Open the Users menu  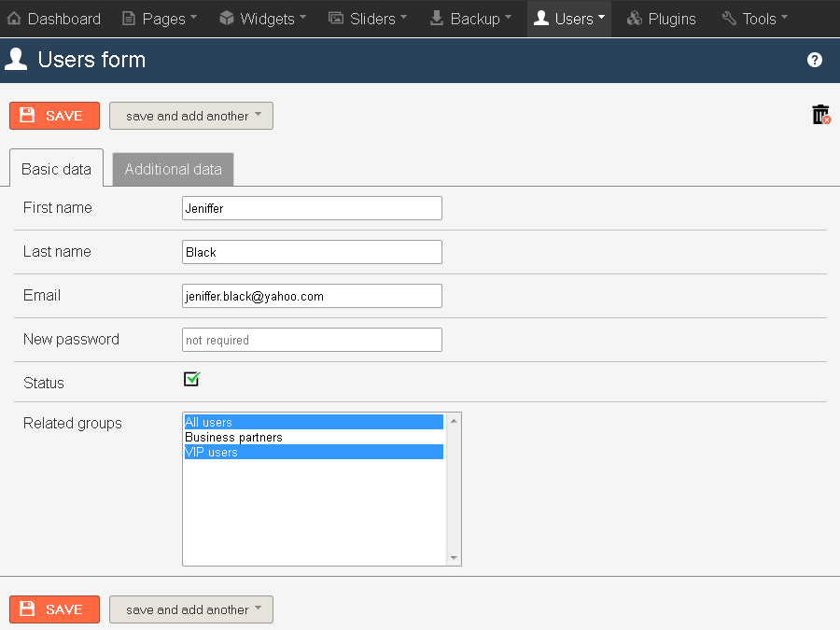pos(569,19)
